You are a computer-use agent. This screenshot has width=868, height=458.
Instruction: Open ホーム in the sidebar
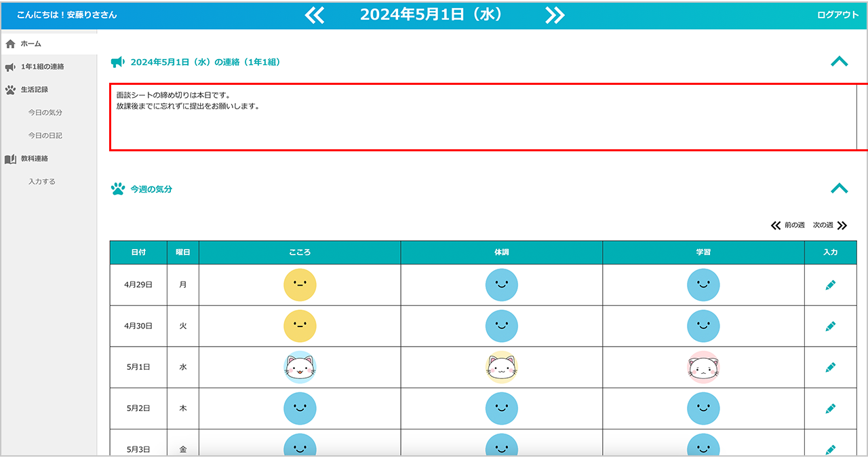[31, 43]
